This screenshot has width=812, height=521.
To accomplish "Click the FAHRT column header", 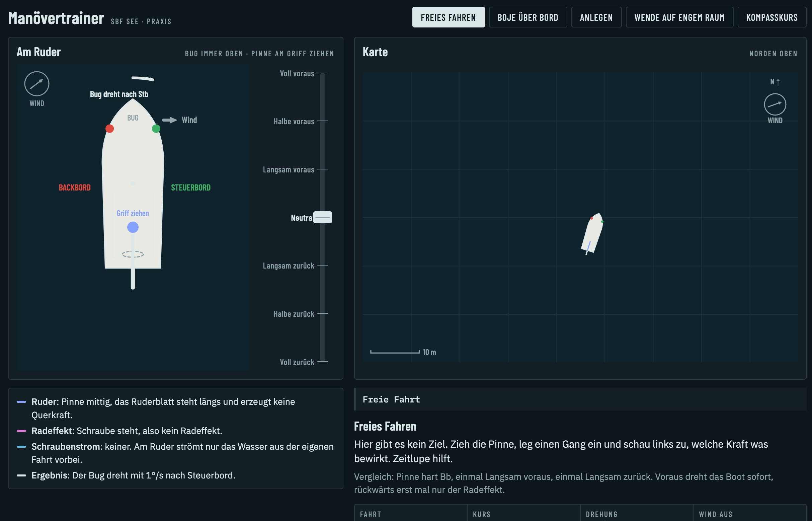I will [x=370, y=514].
